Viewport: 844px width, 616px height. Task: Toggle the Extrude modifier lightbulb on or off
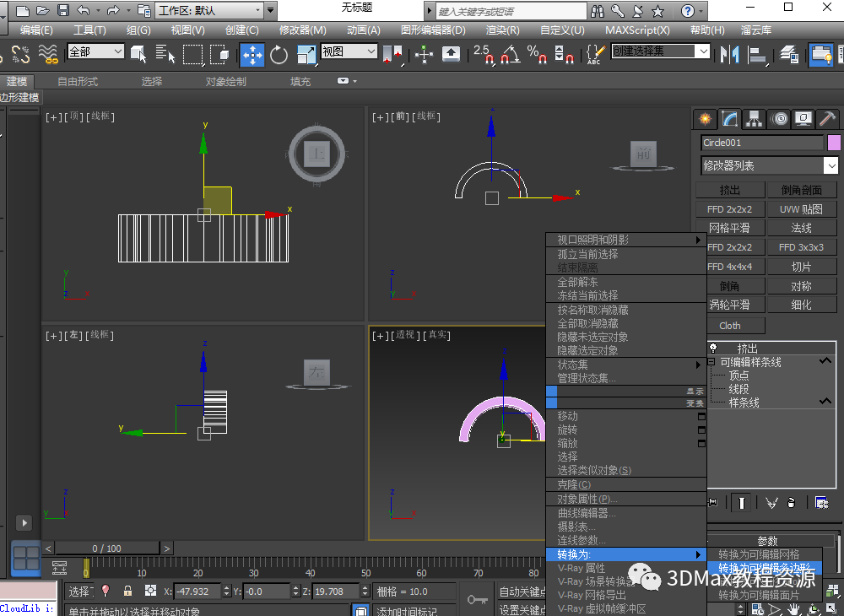pyautogui.click(x=714, y=349)
